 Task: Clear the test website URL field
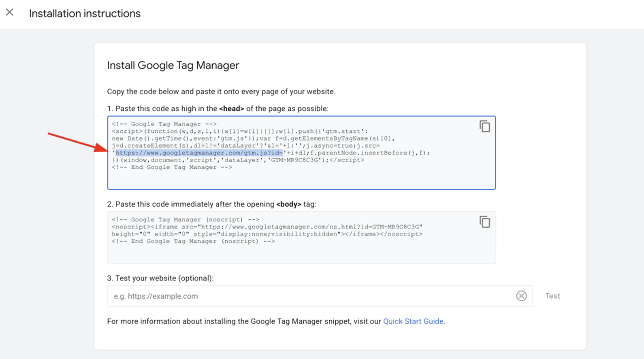521,296
